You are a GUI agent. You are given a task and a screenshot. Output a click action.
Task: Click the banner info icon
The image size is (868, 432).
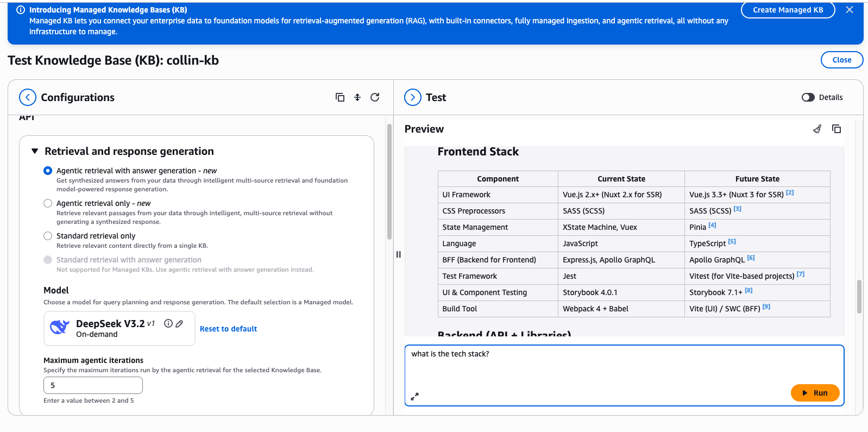(x=21, y=10)
